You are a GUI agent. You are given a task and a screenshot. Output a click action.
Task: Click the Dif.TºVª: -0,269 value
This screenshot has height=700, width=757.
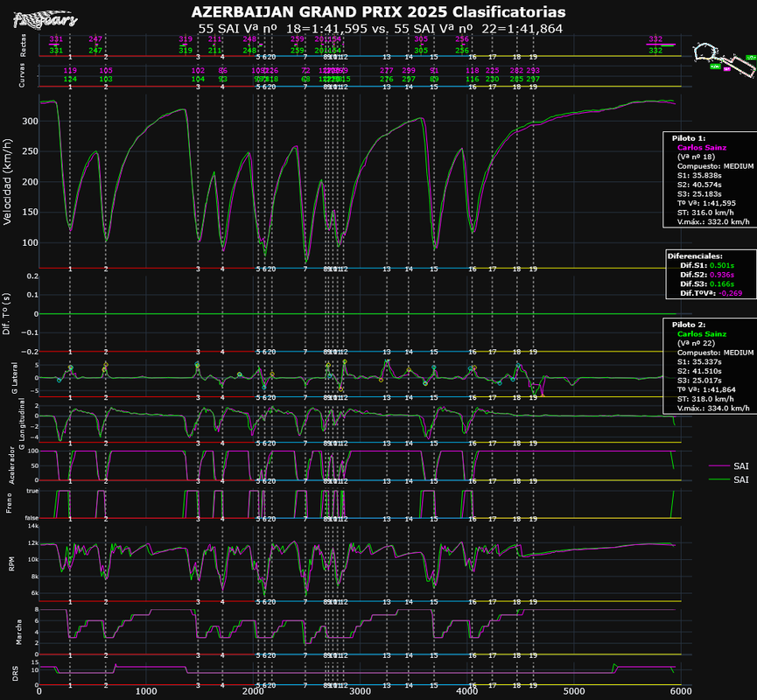coord(711,293)
